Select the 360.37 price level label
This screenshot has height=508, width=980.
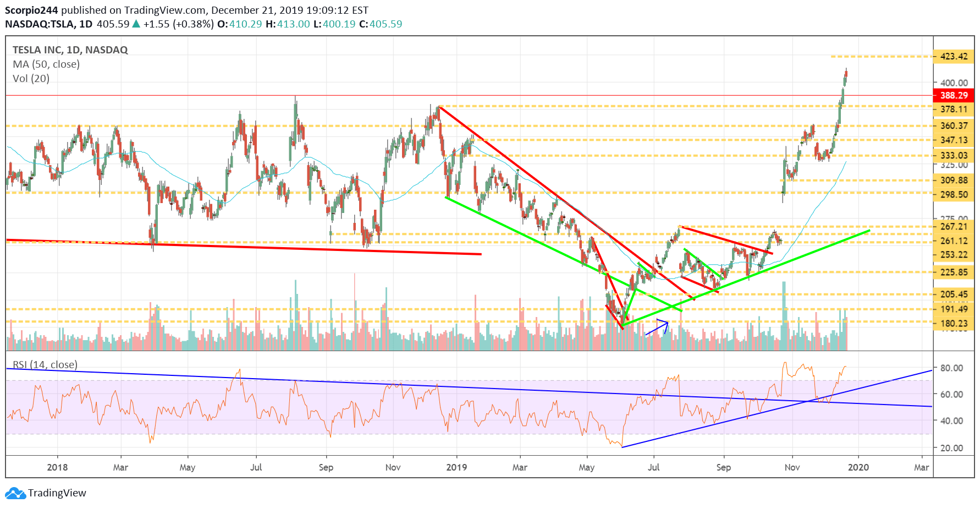(954, 125)
